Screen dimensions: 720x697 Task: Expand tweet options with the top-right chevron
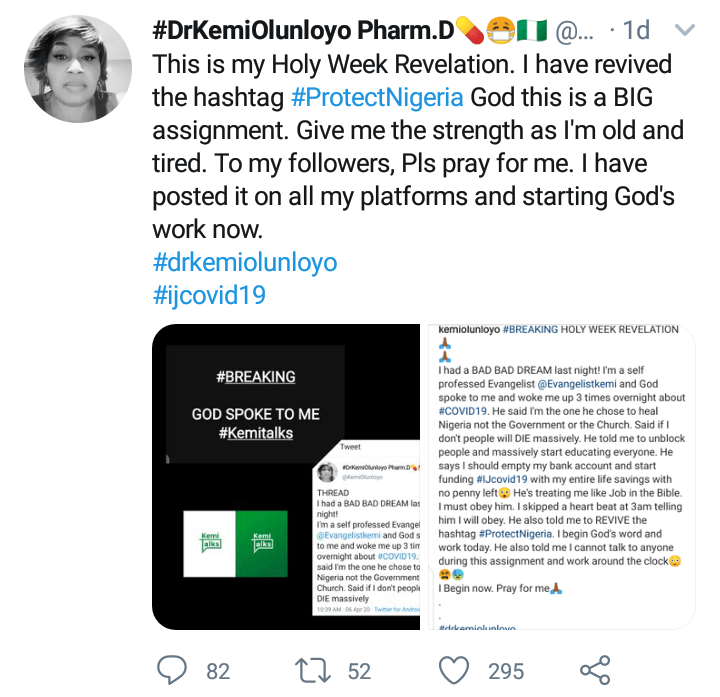click(685, 31)
